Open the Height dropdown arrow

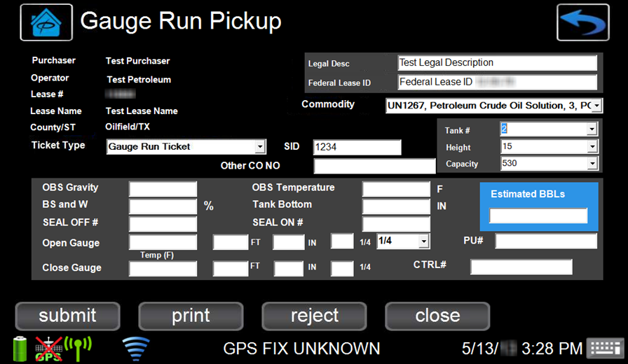(x=592, y=146)
